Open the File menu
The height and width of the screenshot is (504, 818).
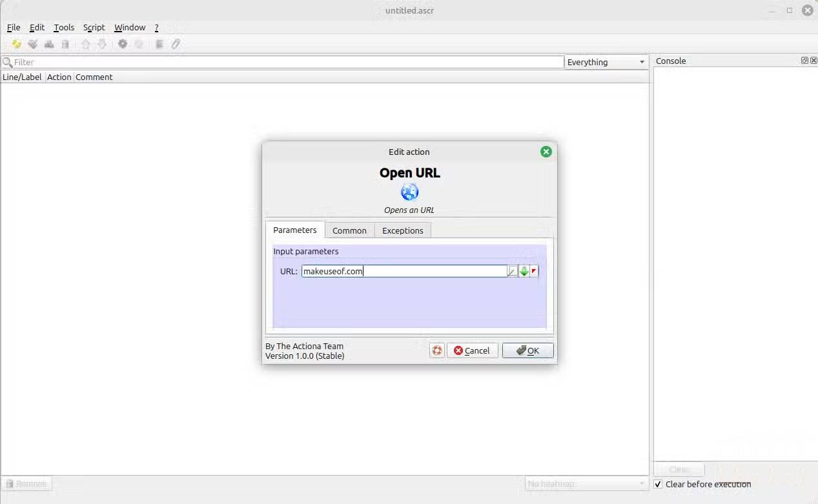[x=14, y=27]
